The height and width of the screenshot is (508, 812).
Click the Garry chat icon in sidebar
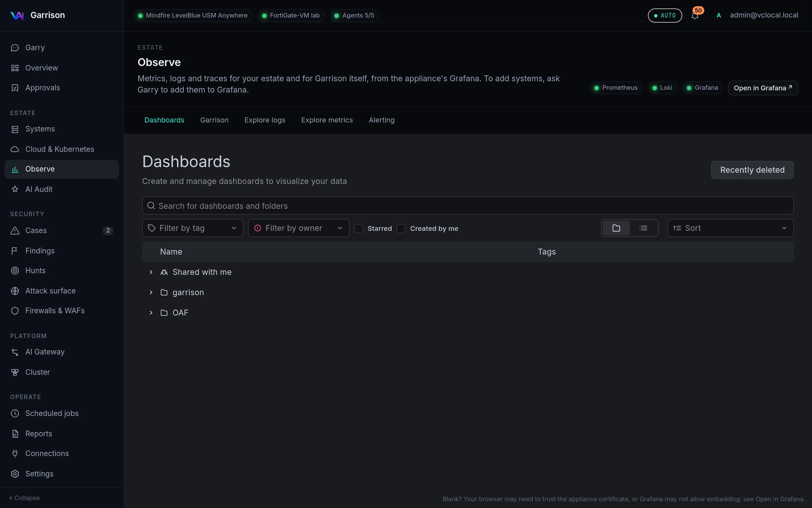[x=15, y=48]
